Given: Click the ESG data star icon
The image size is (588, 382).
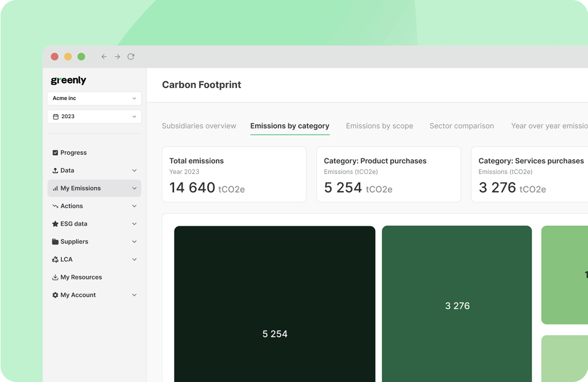Looking at the screenshot, I should click(x=55, y=224).
